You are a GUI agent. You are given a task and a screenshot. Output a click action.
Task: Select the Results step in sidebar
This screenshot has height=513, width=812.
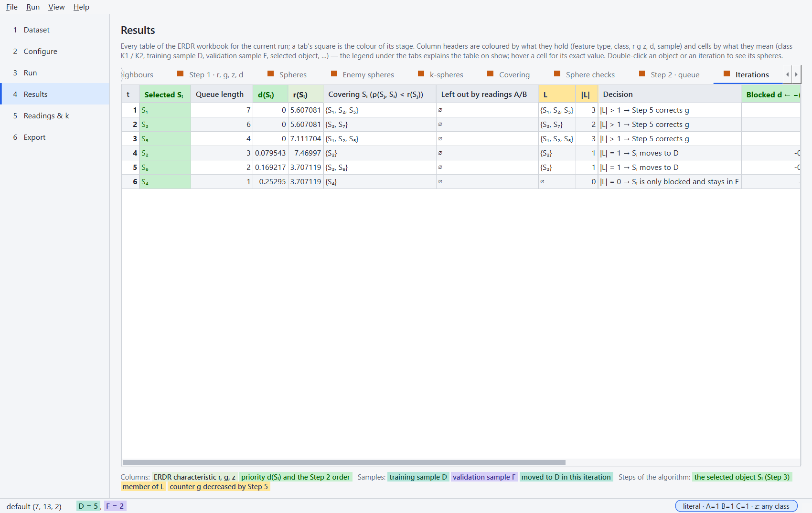pos(55,94)
